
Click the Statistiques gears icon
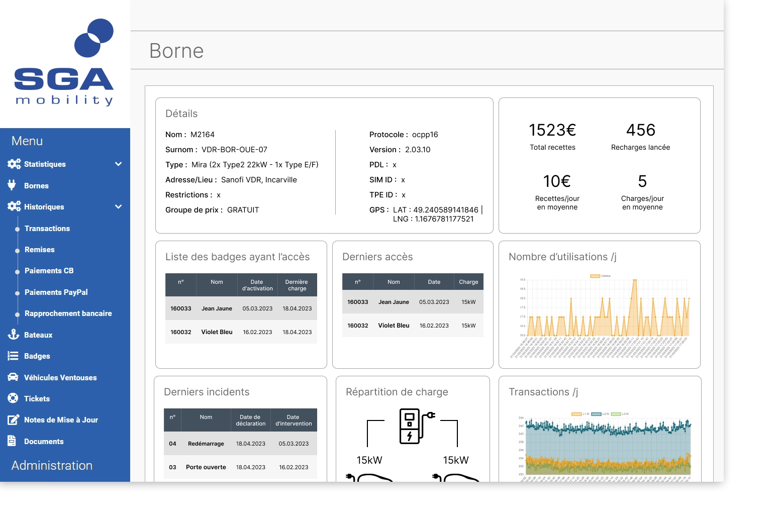pyautogui.click(x=14, y=164)
